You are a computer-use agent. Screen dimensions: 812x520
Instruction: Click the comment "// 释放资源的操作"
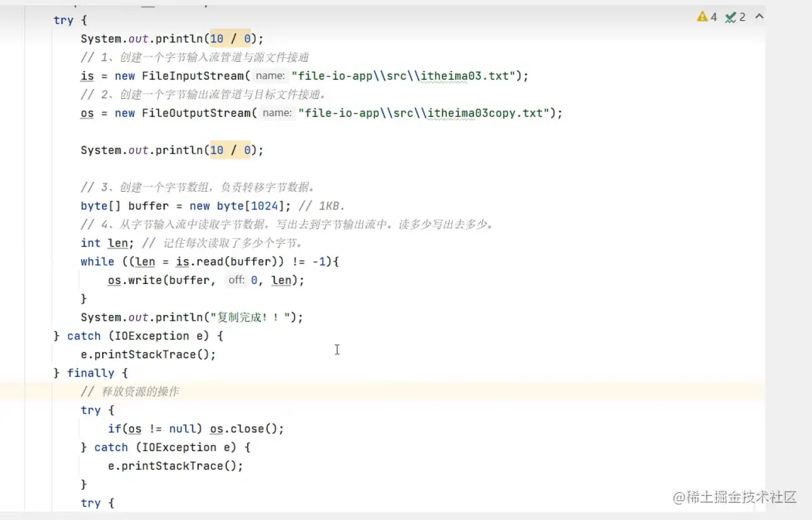[130, 392]
